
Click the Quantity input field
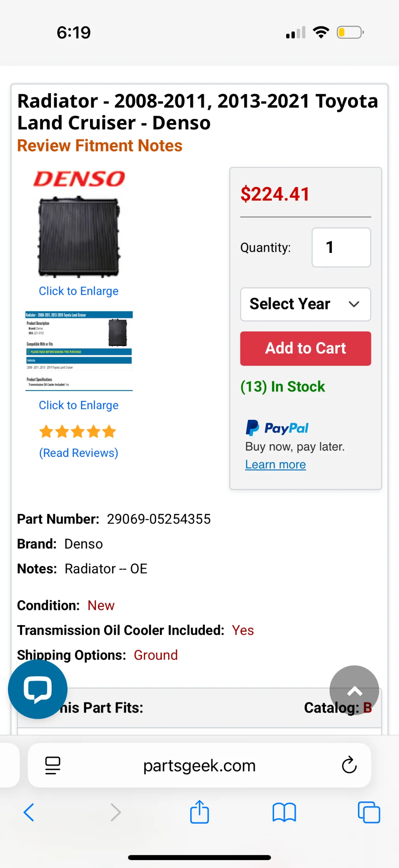click(341, 247)
